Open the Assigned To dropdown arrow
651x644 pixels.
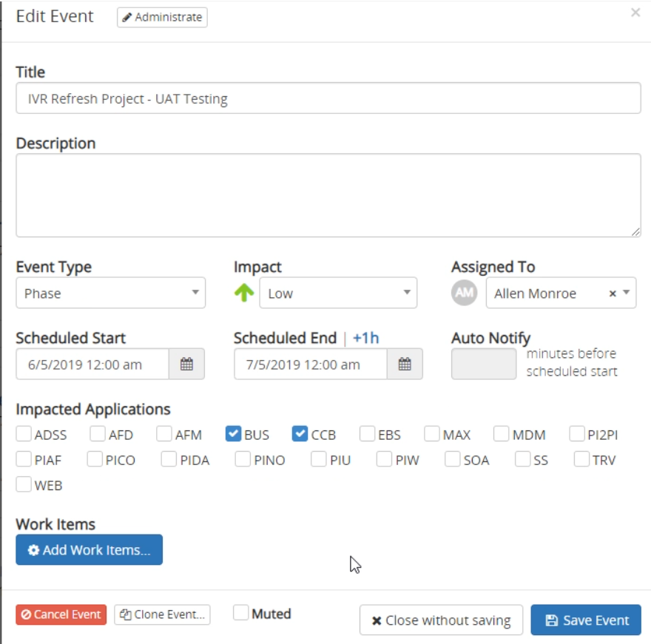click(x=626, y=293)
